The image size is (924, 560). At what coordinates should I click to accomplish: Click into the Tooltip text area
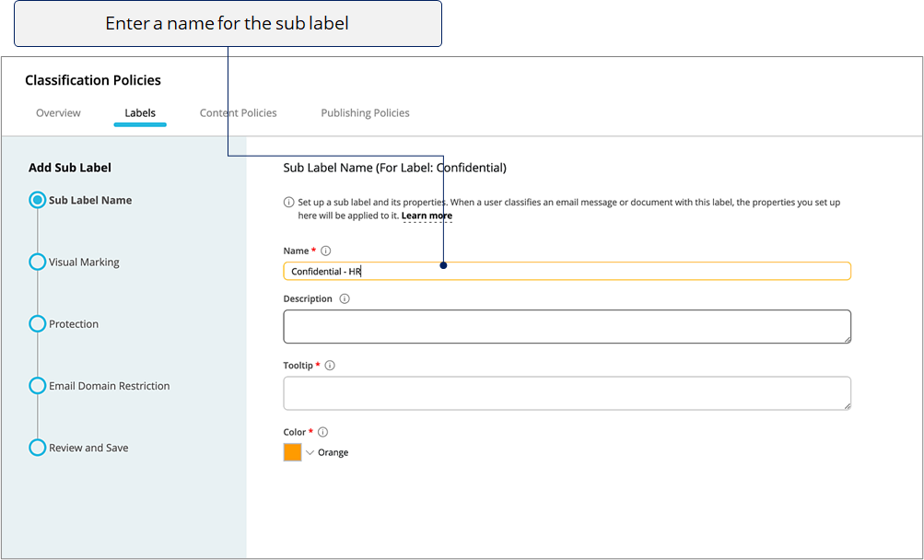pyautogui.click(x=567, y=393)
